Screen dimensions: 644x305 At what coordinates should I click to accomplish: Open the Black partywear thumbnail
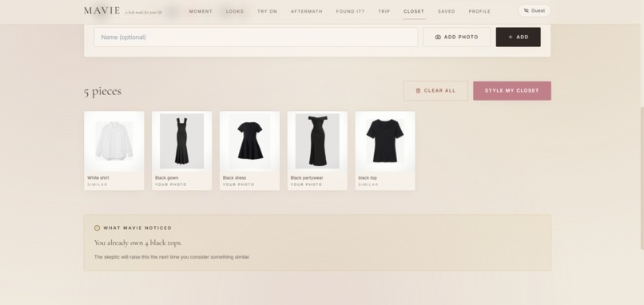coord(317,141)
